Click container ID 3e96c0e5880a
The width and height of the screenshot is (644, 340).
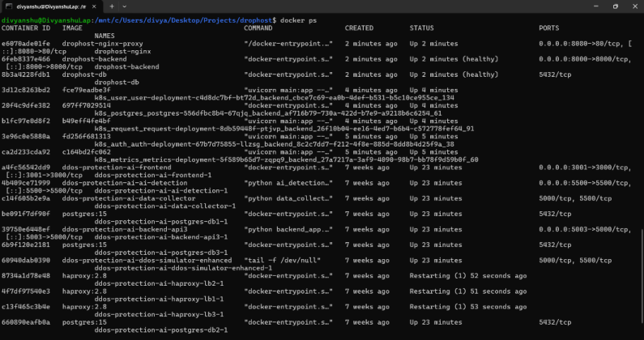26,136
